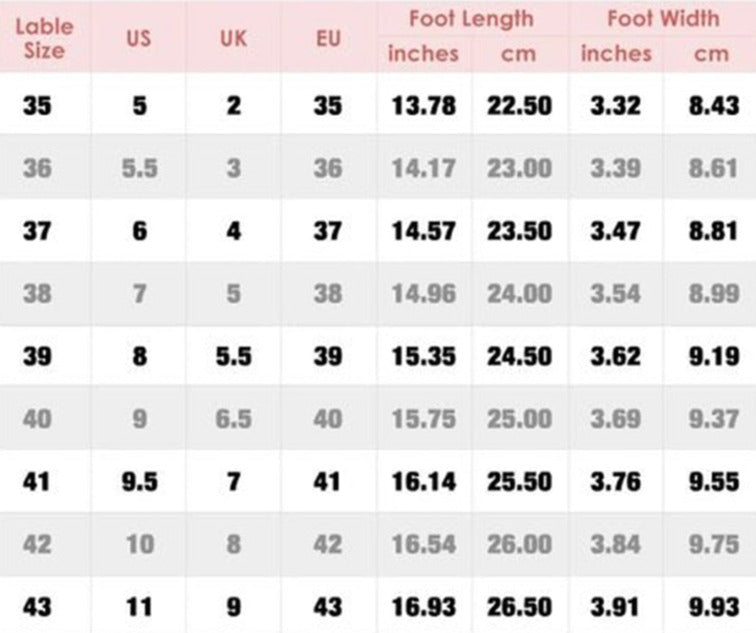Select the 8.43 cm foot width cell
This screenshot has width=756, height=633.
[x=711, y=106]
